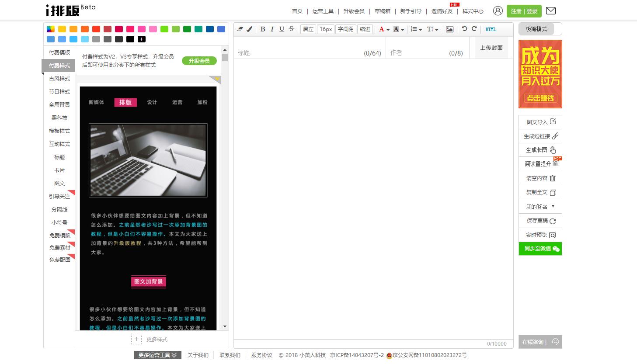Switch to HTML source view
This screenshot has height=364, width=637.
[x=491, y=29]
